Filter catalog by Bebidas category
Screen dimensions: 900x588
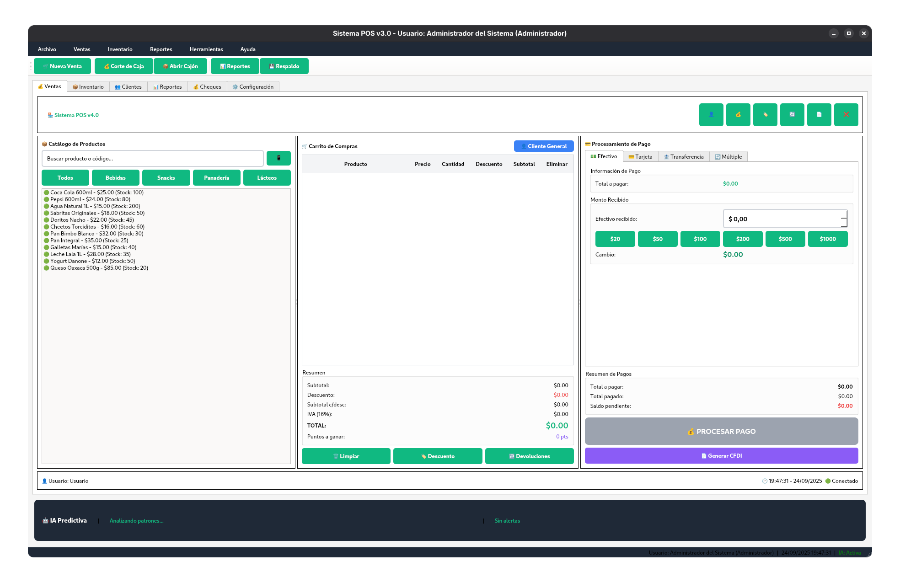(115, 178)
